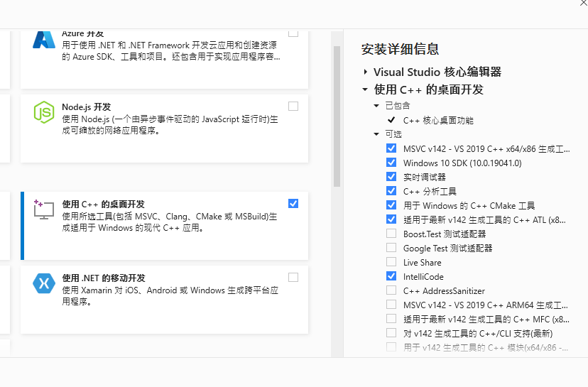Collapse the 使用 C++ 的桌面开发 details node
The image size is (588, 387).
pyautogui.click(x=365, y=89)
